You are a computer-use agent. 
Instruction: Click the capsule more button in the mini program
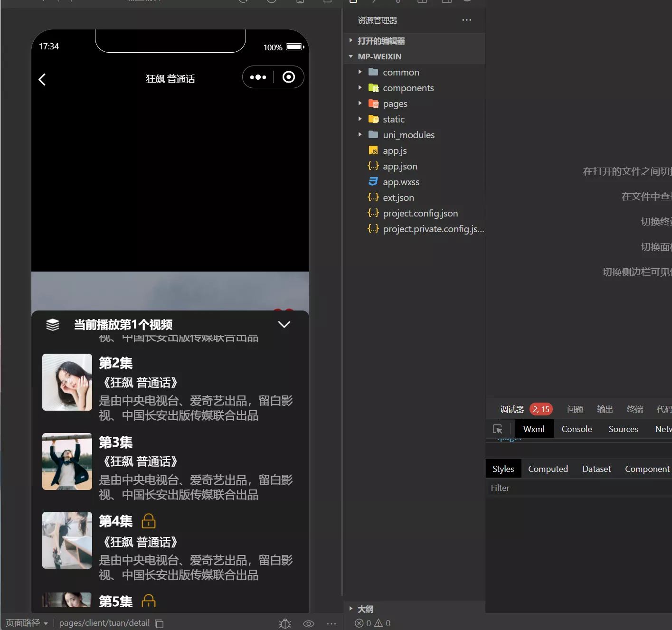pyautogui.click(x=258, y=77)
